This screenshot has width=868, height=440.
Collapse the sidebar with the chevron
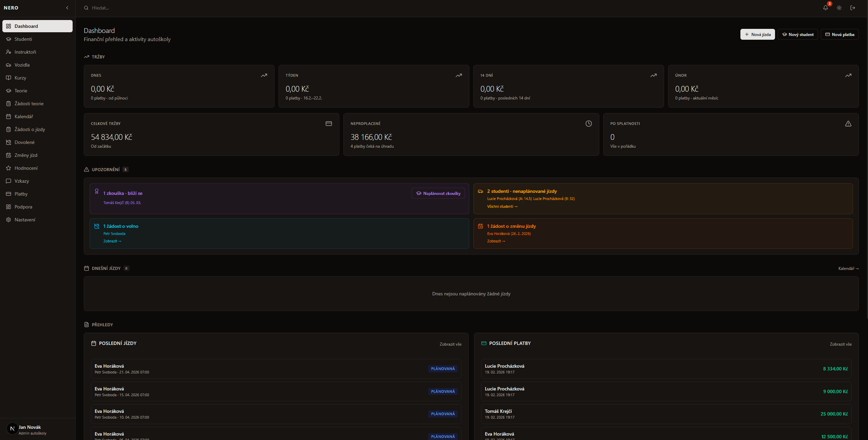click(x=67, y=8)
